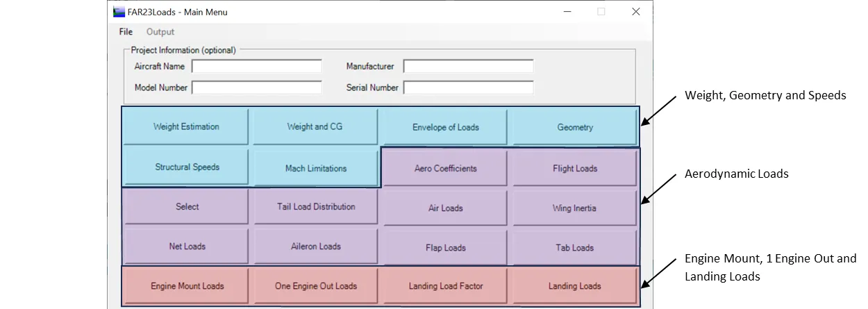868x309 pixels.
Task: Select the Model Number field
Action: click(x=256, y=88)
